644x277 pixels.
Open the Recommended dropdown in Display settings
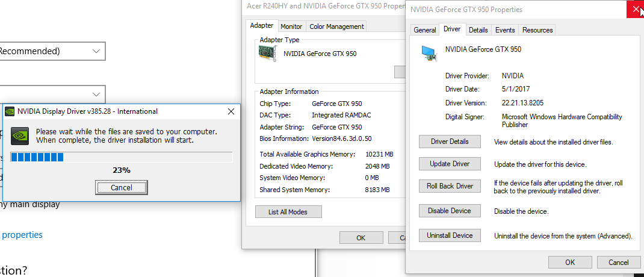tap(51, 51)
